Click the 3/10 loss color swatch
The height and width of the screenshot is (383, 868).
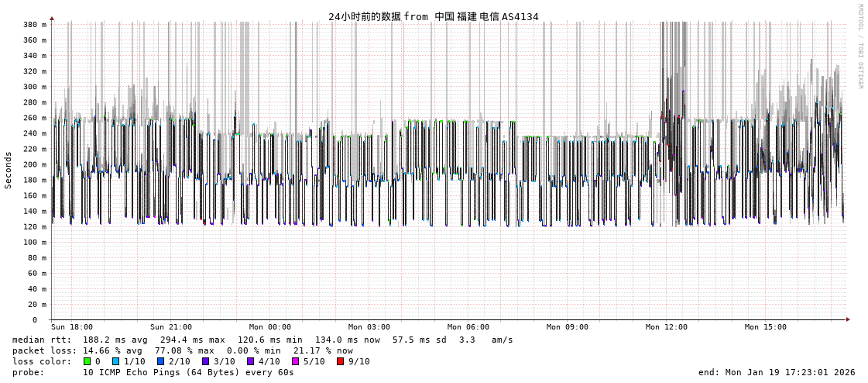[x=205, y=361]
